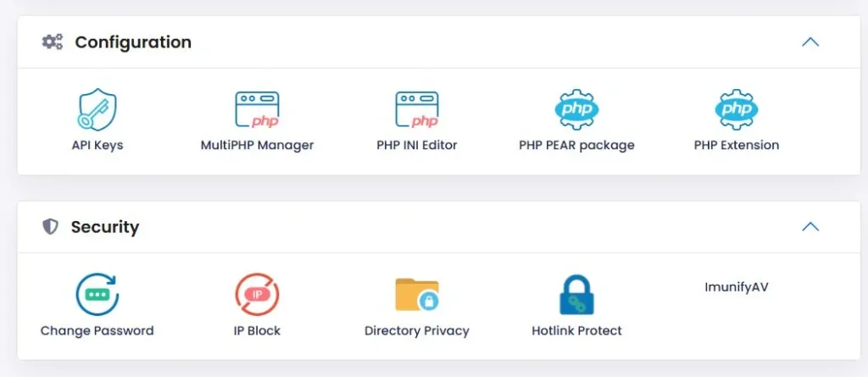The image size is (868, 377).
Task: Collapse the Security section chevron
Action: click(810, 226)
